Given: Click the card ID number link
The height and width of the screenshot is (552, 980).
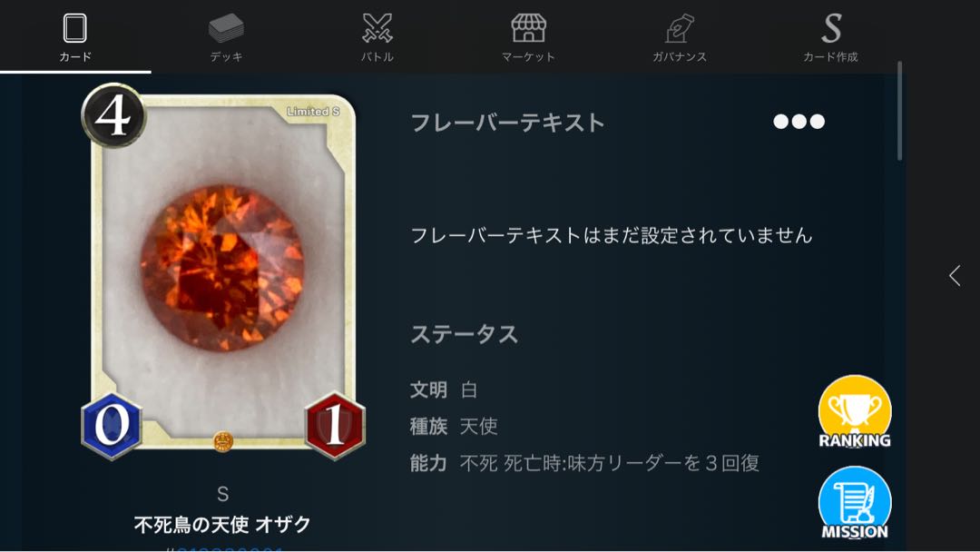Looking at the screenshot, I should click(224, 548).
